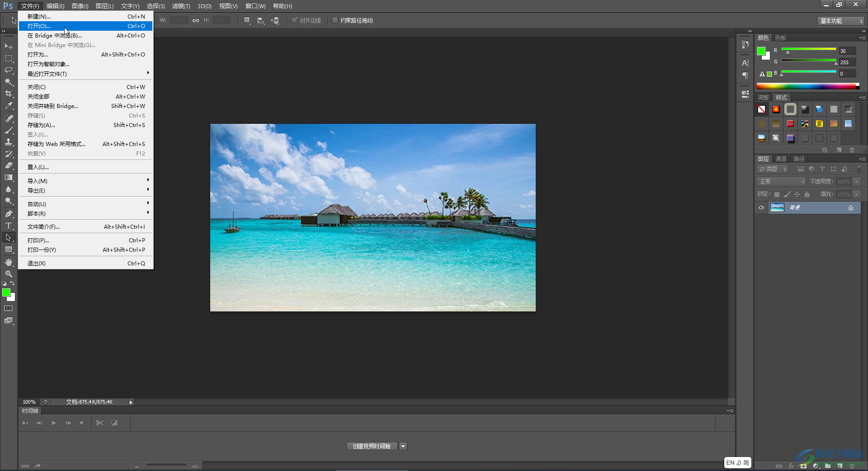Open path arrangement layers icon

[275, 20]
